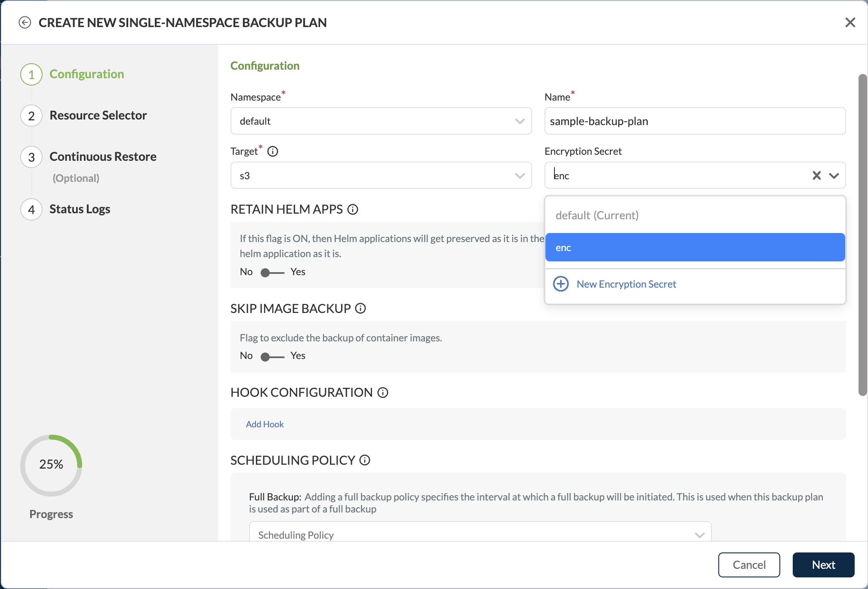Click Scheduling Policy info icon
868x589 pixels.
(x=365, y=460)
